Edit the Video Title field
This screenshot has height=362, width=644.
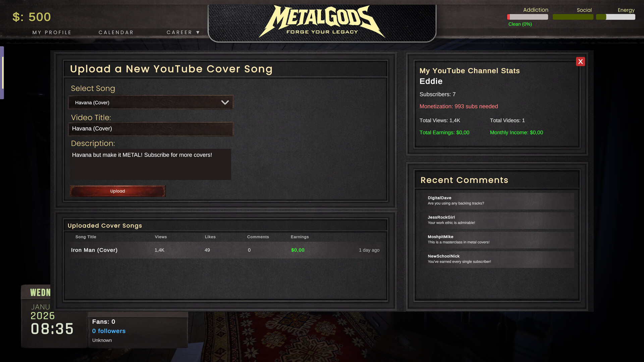150,129
